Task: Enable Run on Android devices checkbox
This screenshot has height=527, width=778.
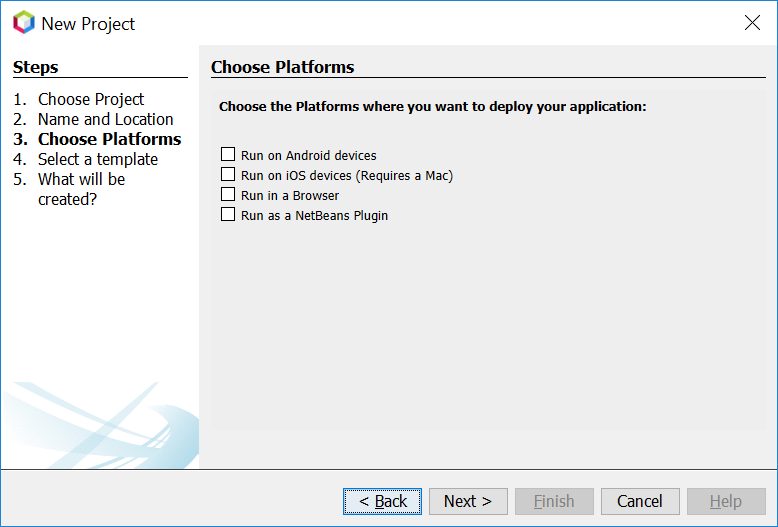Action: [x=228, y=155]
